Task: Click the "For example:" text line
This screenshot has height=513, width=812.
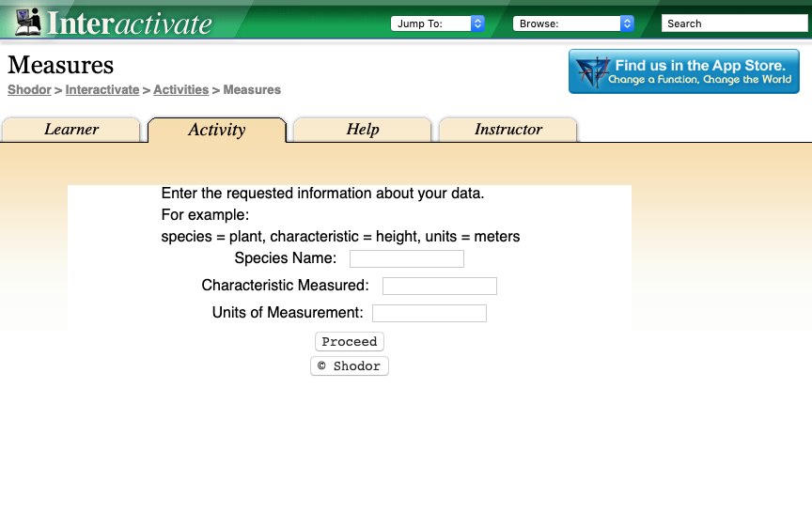Action: (205, 215)
